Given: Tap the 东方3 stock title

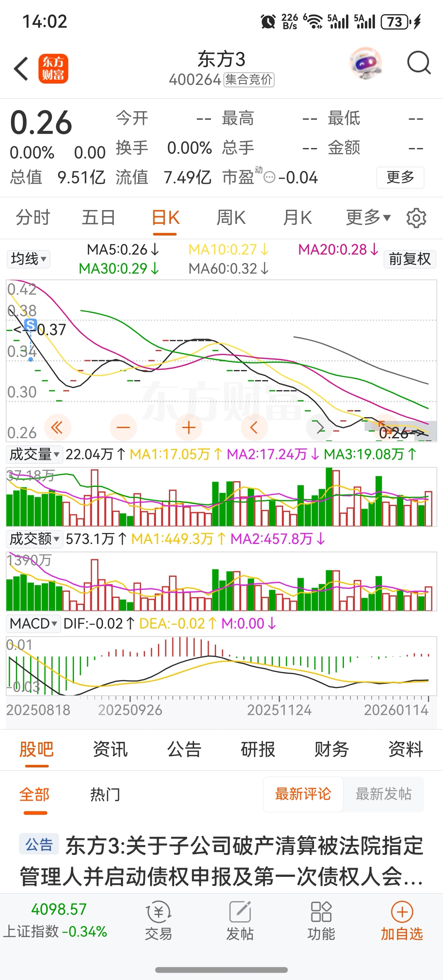Looking at the screenshot, I should (221, 59).
